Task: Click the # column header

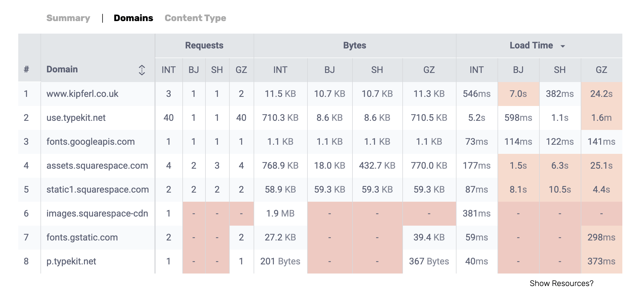Action: tap(26, 69)
